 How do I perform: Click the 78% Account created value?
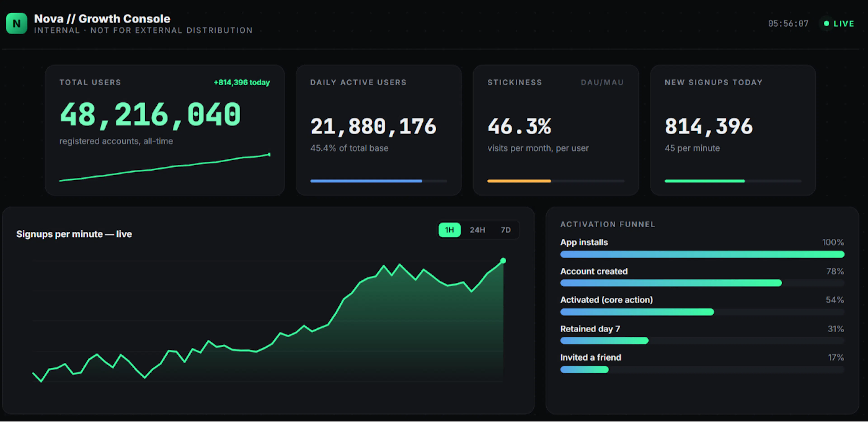(835, 271)
